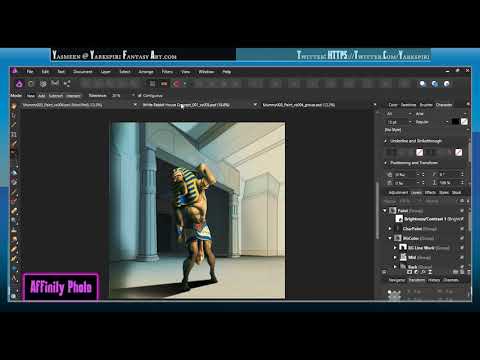The width and height of the screenshot is (480, 360).
Task: Open the dropdown arrow beside the red mask icon
Action: click(184, 84)
